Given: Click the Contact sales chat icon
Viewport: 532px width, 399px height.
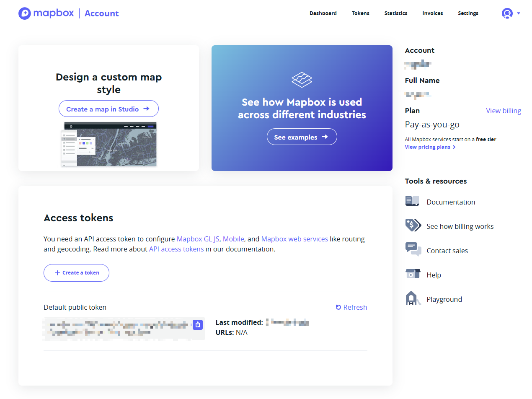Looking at the screenshot, I should (x=413, y=249).
